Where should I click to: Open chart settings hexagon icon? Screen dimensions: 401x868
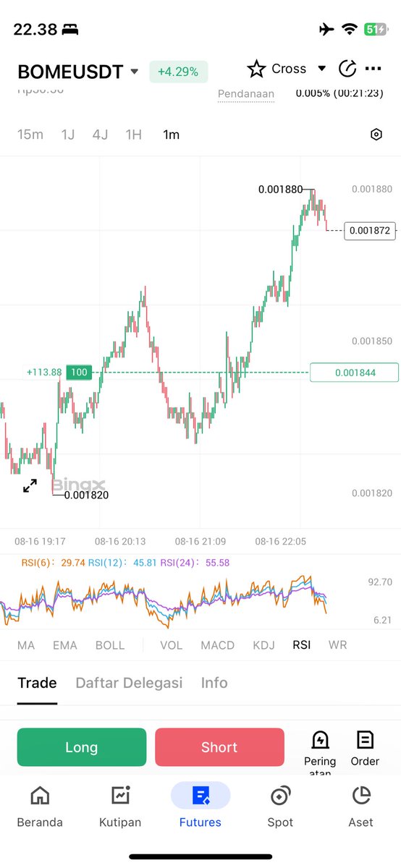coord(376,135)
